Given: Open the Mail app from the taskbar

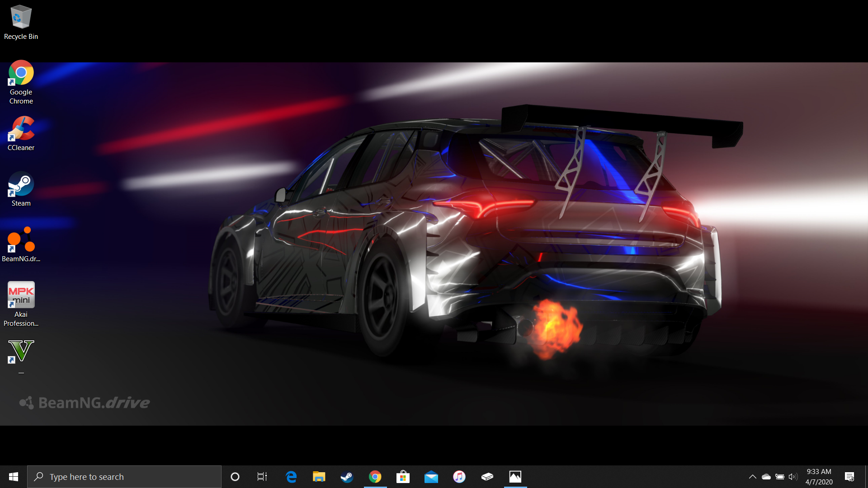Looking at the screenshot, I should click(431, 477).
